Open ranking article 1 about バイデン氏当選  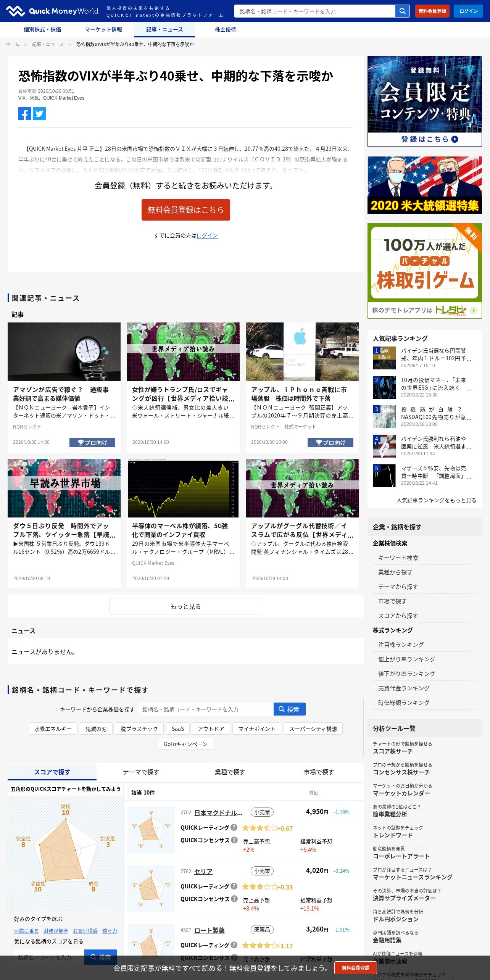tap(425, 358)
